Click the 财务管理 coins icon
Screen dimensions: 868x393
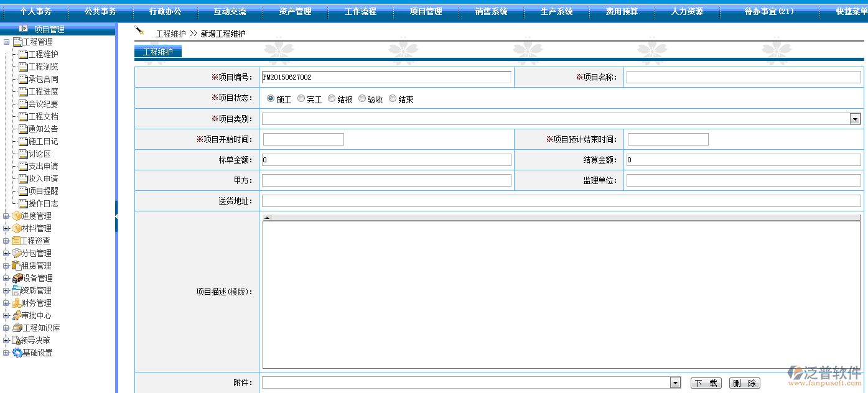[17, 303]
